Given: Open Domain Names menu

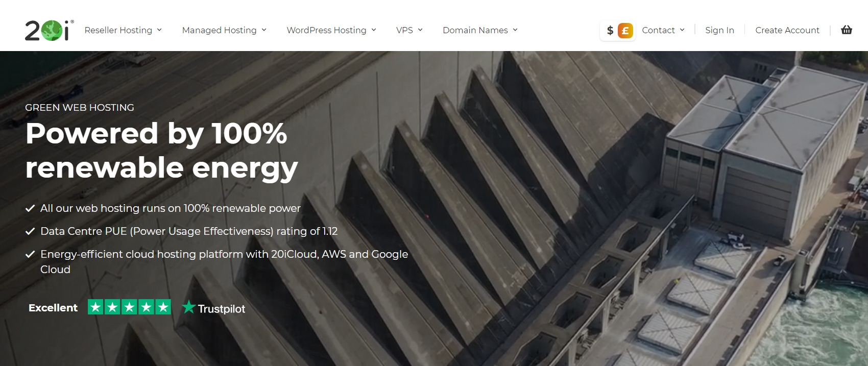Looking at the screenshot, I should coord(480,30).
